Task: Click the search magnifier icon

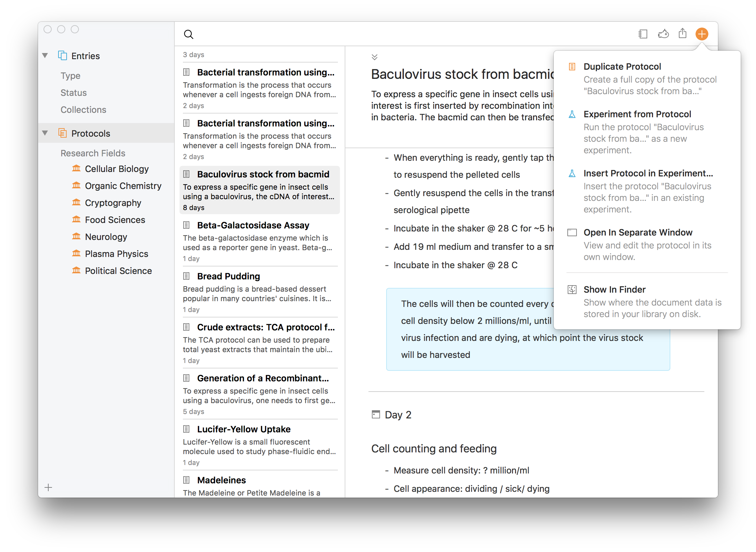Action: click(188, 34)
